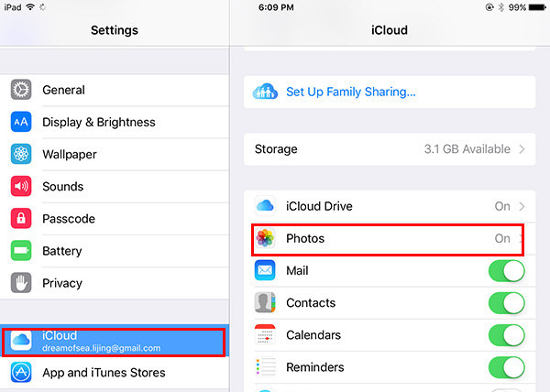
Task: Open Sounds settings
Action: 115,187
